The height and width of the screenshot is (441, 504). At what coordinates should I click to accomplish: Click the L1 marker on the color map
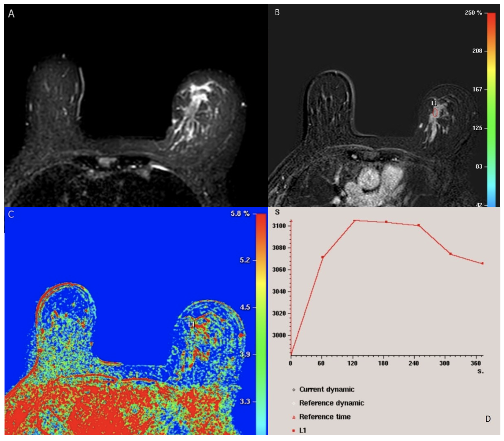[191, 324]
